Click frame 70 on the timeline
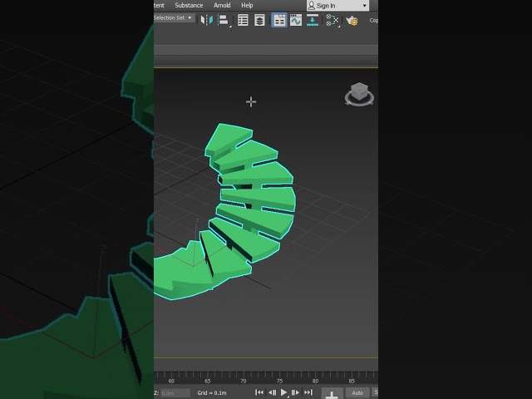532x399 pixels. (244, 381)
